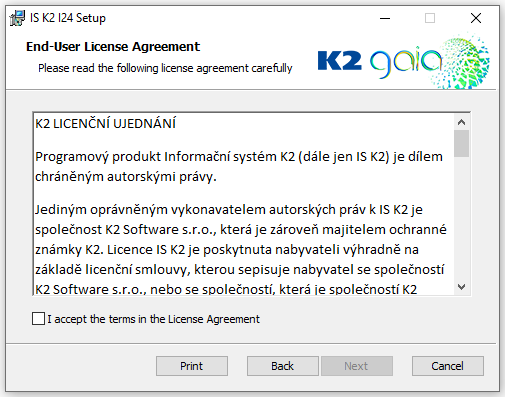
Task: Click the scroll down arrow in license box
Action: pyautogui.click(x=461, y=287)
